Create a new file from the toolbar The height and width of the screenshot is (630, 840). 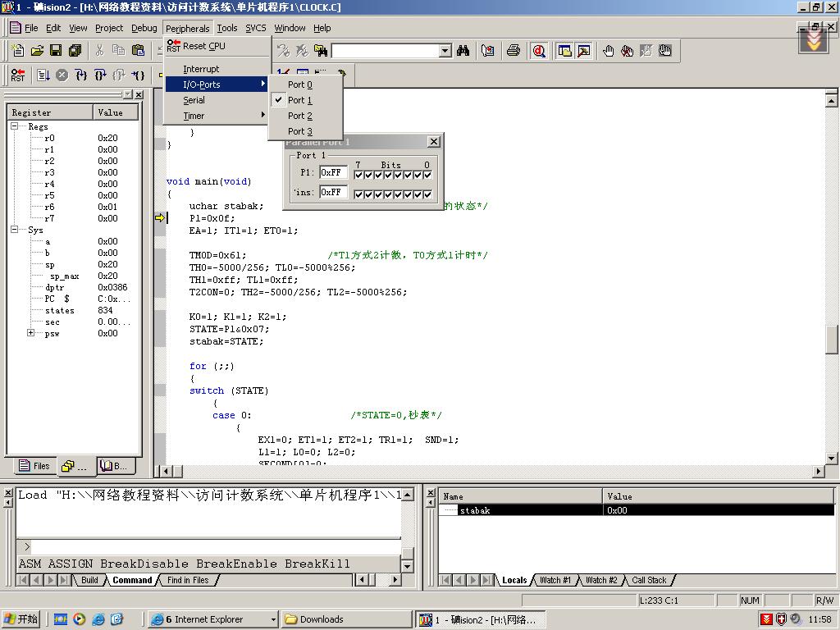(18, 50)
